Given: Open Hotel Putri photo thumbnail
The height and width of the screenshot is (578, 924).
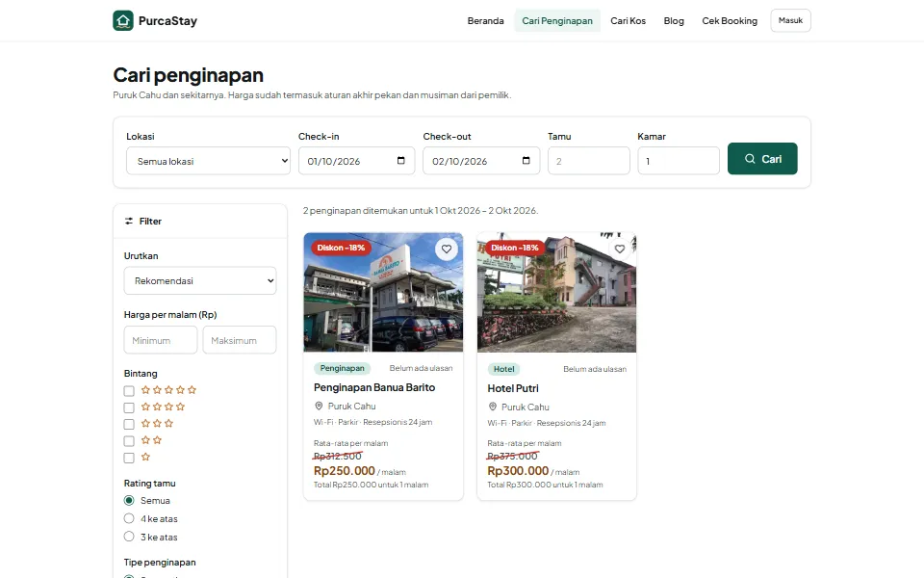Looking at the screenshot, I should pos(557,293).
